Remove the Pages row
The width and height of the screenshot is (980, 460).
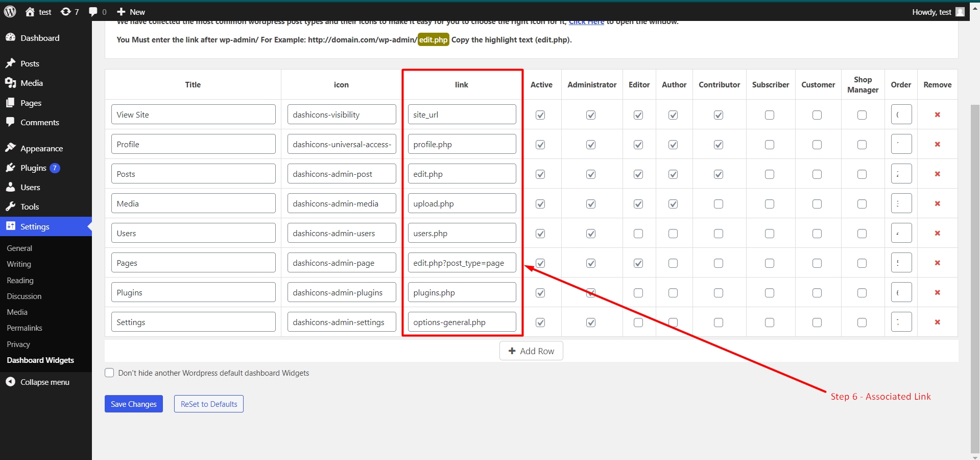(x=938, y=263)
